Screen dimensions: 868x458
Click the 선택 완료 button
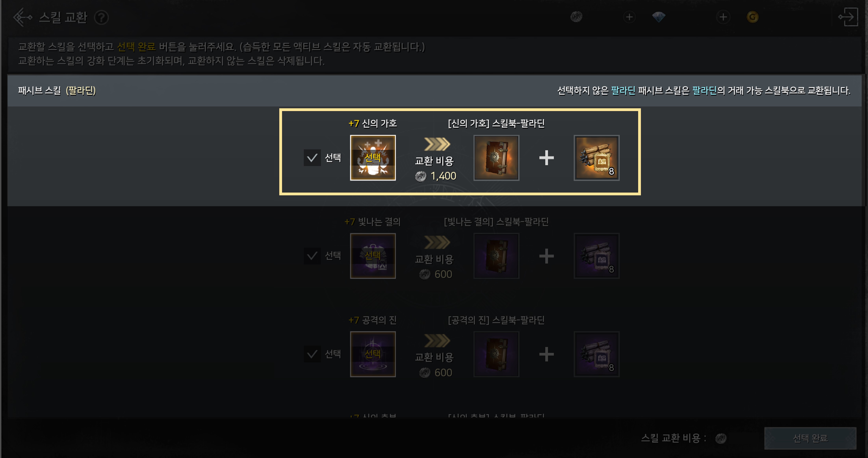(810, 438)
